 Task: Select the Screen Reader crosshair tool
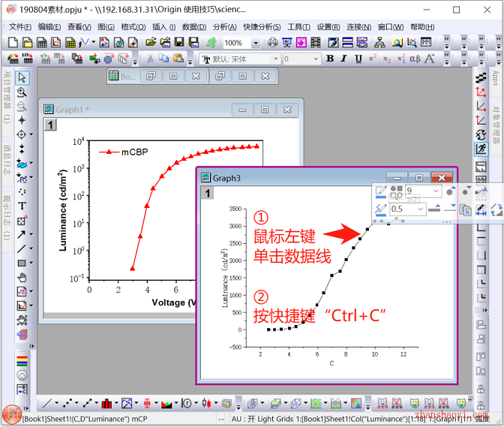[22, 121]
